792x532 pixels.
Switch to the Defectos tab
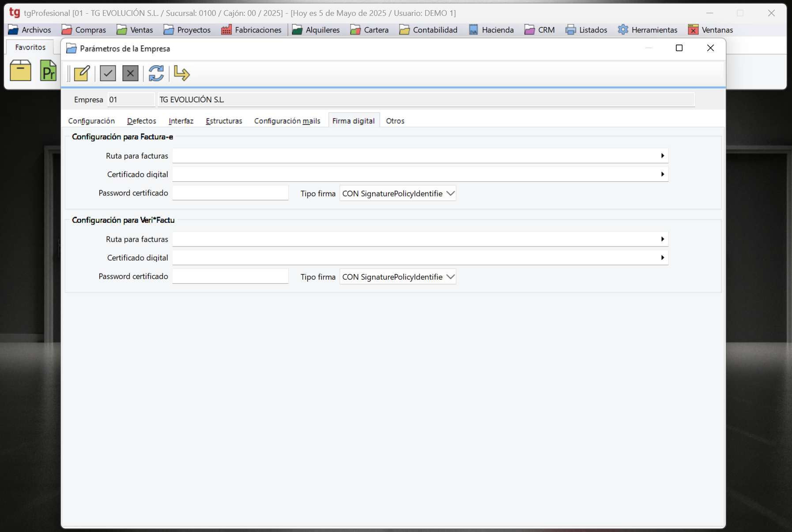point(142,121)
